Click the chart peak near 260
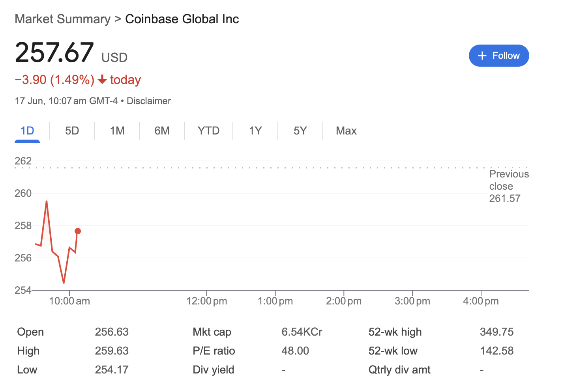Screen dimensions: 562x392 [47, 202]
